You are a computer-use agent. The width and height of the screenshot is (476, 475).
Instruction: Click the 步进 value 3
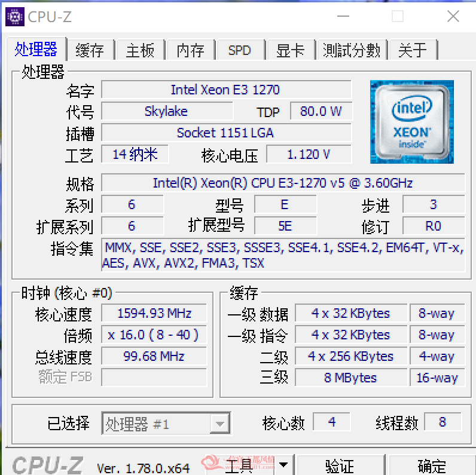click(x=434, y=204)
